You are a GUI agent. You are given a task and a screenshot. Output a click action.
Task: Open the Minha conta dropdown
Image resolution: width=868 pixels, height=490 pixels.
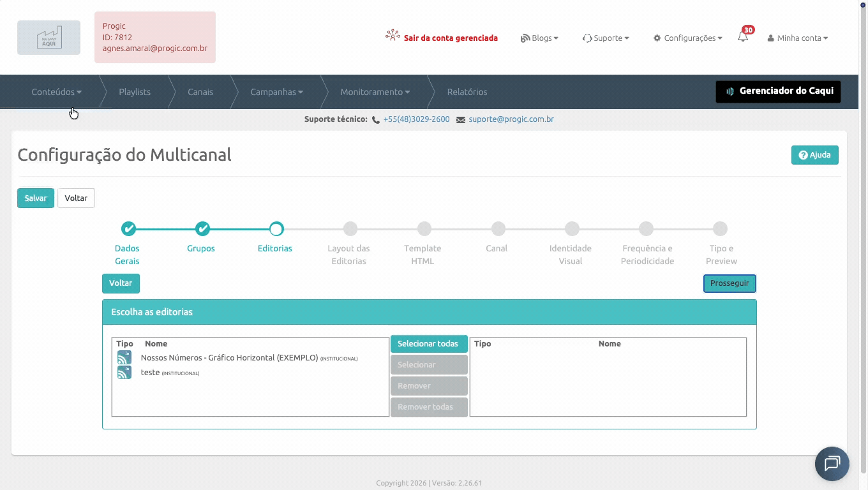[798, 38]
